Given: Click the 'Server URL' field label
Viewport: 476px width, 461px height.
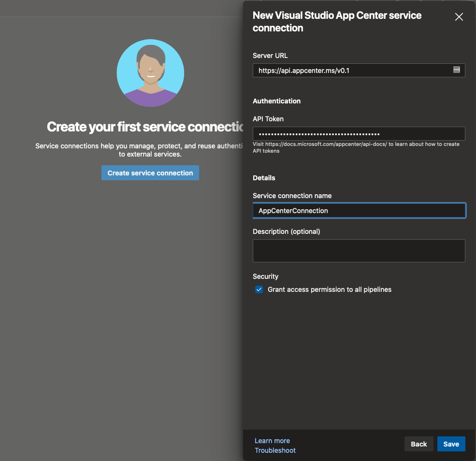Looking at the screenshot, I should tap(270, 56).
